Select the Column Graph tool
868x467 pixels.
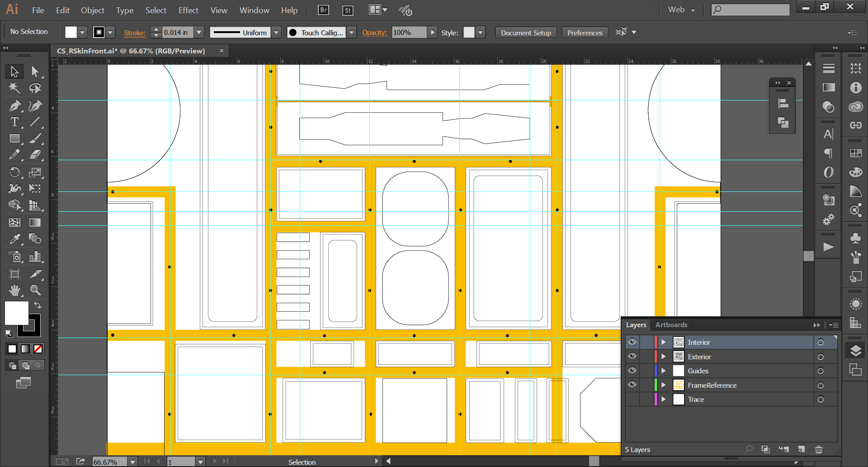click(x=35, y=257)
